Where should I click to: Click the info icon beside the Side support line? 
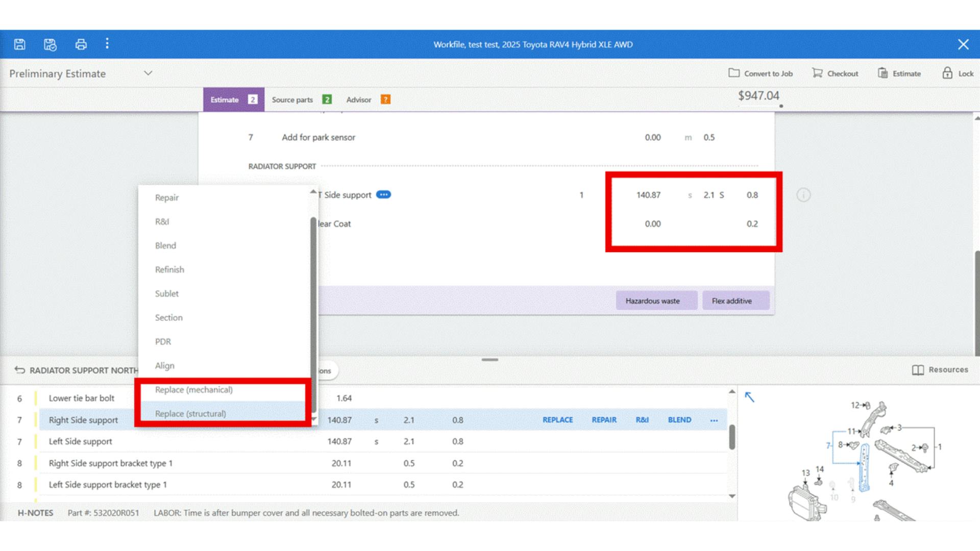(x=804, y=195)
